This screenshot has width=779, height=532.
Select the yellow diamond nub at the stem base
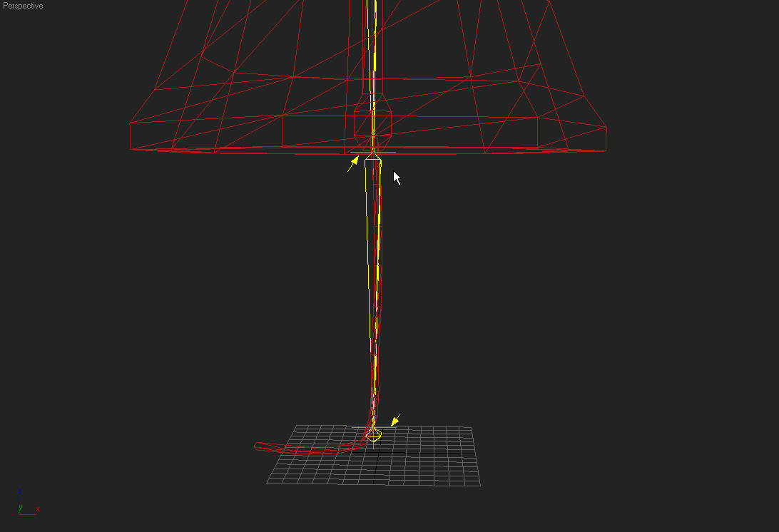[374, 434]
